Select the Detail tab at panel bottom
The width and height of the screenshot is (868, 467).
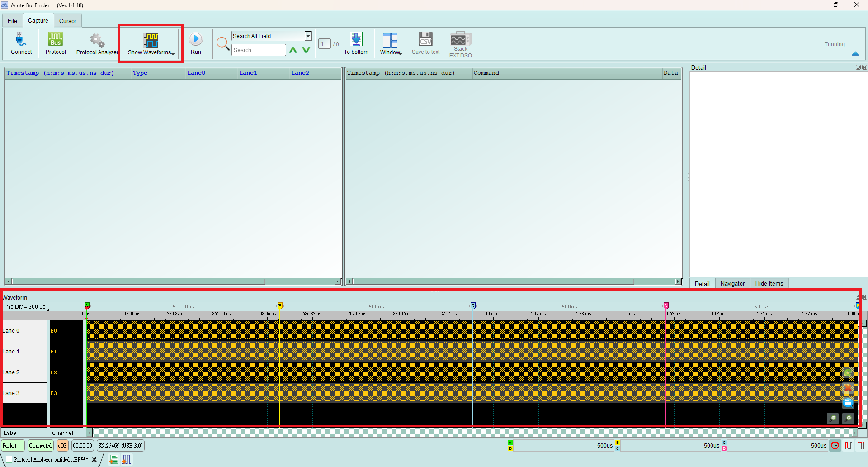[702, 284]
